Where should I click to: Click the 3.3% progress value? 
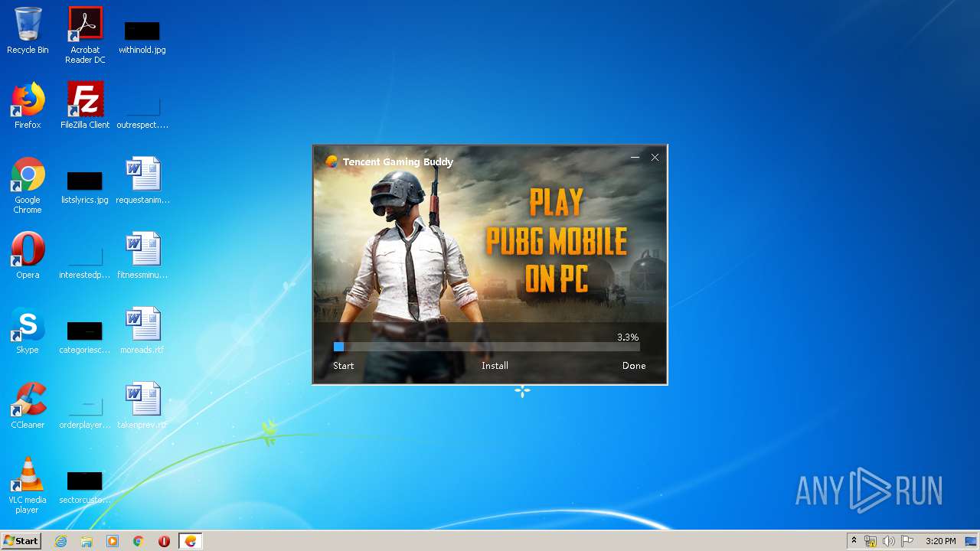click(x=628, y=337)
